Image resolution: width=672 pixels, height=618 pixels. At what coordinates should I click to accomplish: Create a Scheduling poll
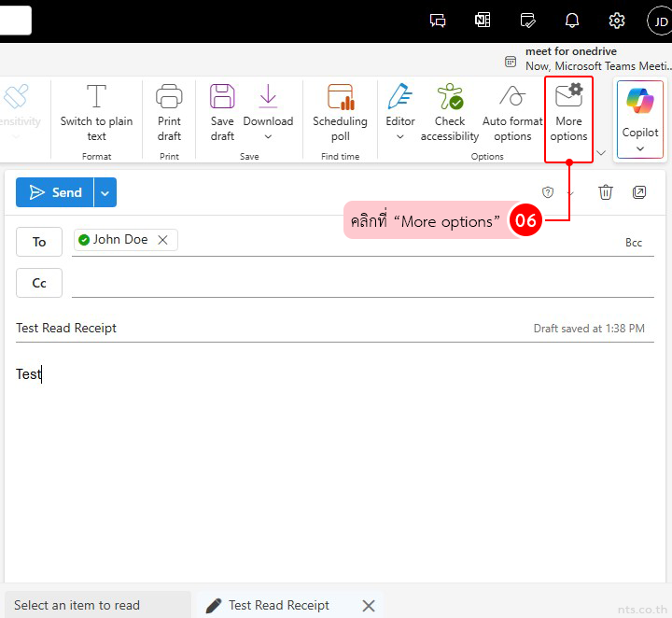[340, 113]
